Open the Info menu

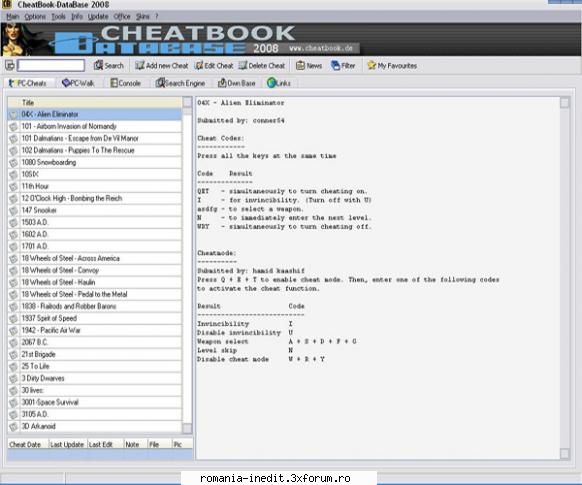point(77,17)
